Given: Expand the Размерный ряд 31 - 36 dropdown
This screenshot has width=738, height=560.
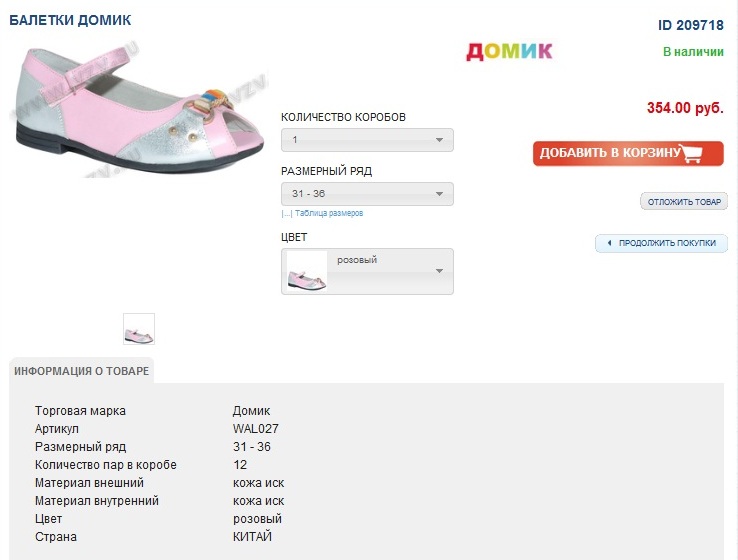Looking at the screenshot, I should point(367,194).
